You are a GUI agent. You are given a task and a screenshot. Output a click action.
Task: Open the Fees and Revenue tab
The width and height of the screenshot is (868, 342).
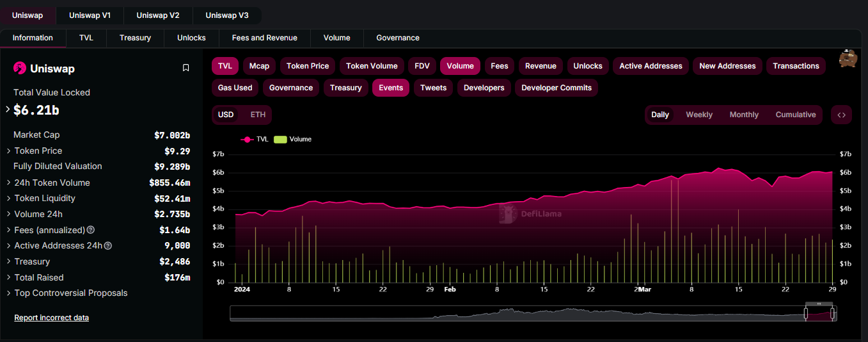pyautogui.click(x=265, y=38)
